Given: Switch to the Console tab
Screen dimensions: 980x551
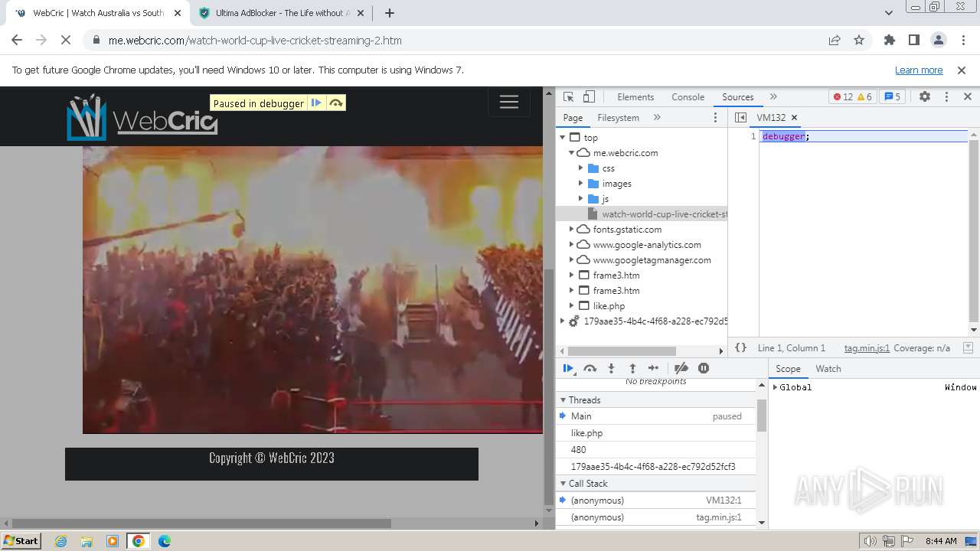Looking at the screenshot, I should 688,97.
